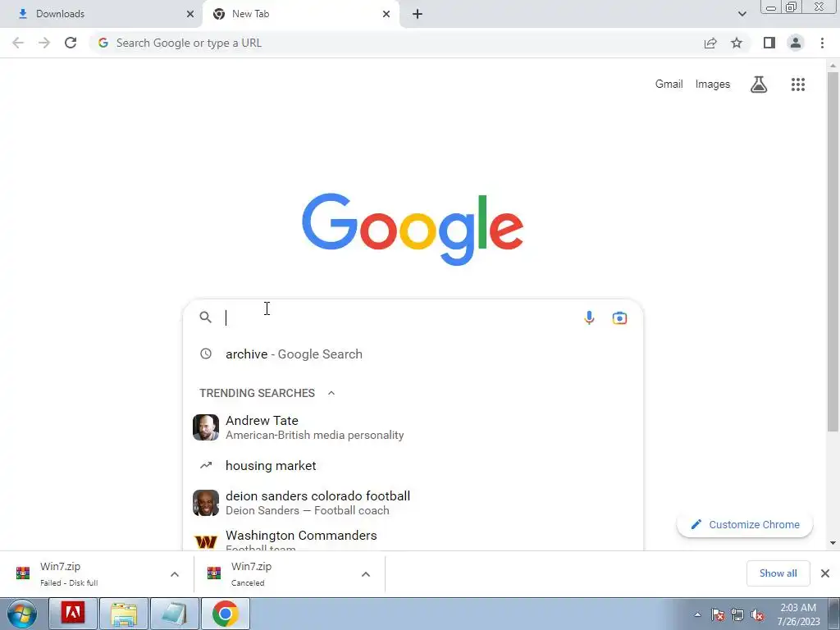Image resolution: width=840 pixels, height=630 pixels.
Task: Click the Chrome taskbar icon
Action: click(x=225, y=614)
